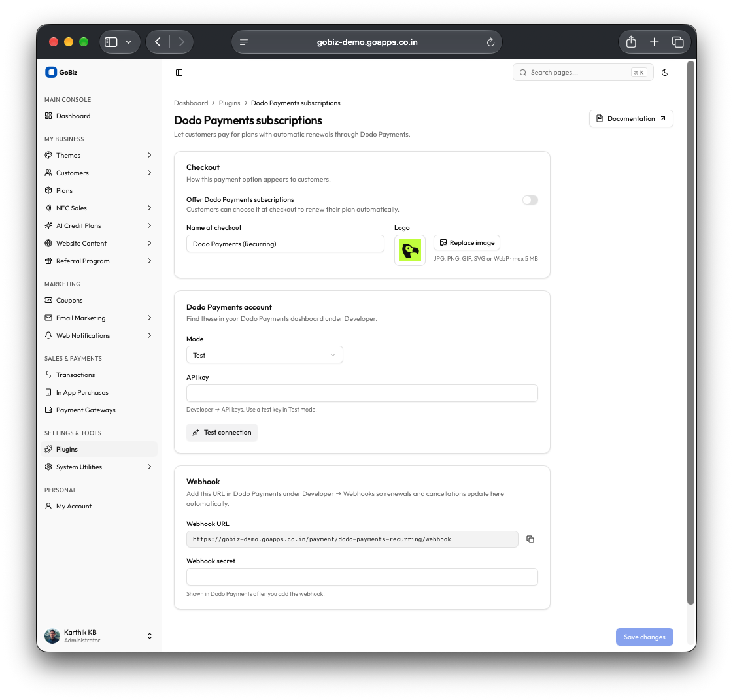The width and height of the screenshot is (733, 700).
Task: Open My Account page
Action: pyautogui.click(x=99, y=506)
